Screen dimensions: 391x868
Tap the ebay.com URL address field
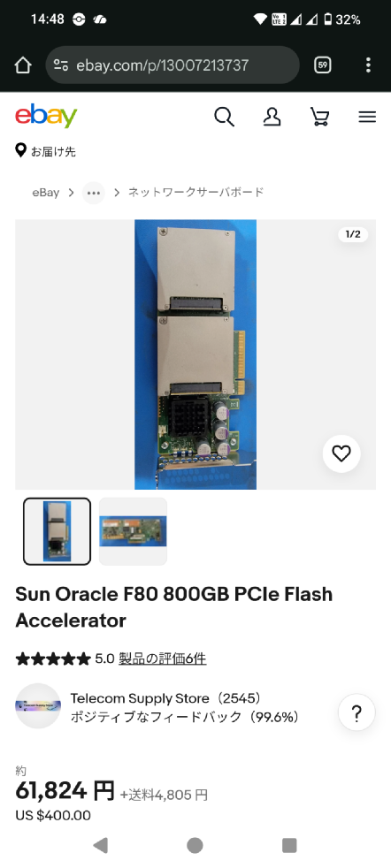pyautogui.click(x=172, y=65)
